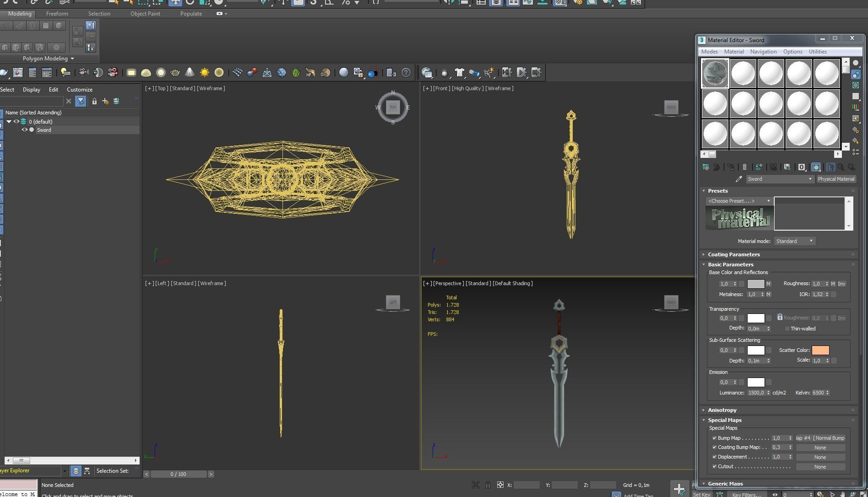Click the Put to Library save icon
Screen dimensions: 868x497
tap(787, 167)
